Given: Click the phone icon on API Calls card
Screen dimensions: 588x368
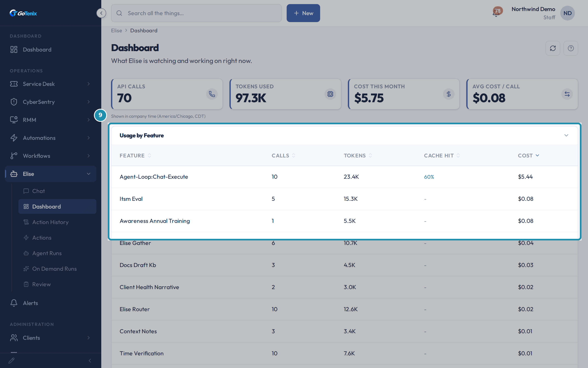Looking at the screenshot, I should pyautogui.click(x=212, y=94).
